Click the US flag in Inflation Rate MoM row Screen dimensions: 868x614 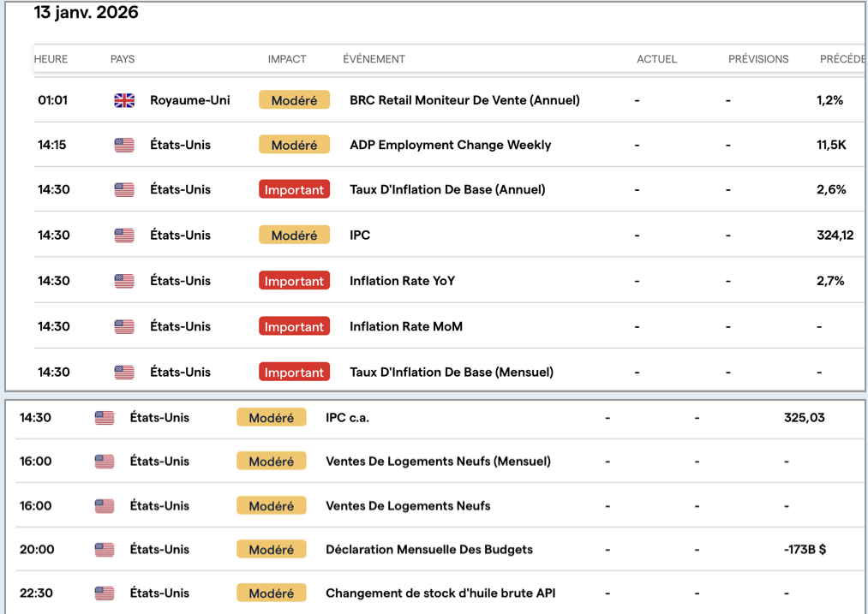click(x=124, y=326)
